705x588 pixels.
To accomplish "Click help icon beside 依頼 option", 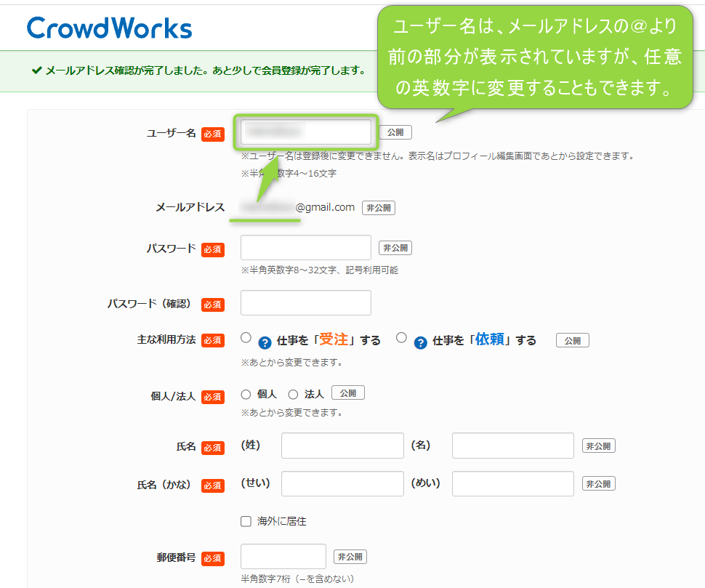I will tap(420, 342).
